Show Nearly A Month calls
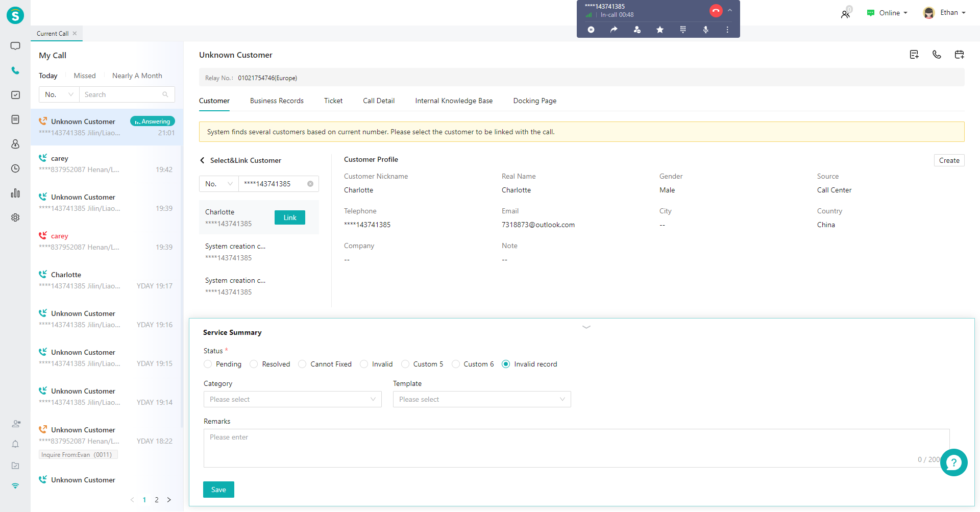Viewport: 980px width, 512px height. 137,76
